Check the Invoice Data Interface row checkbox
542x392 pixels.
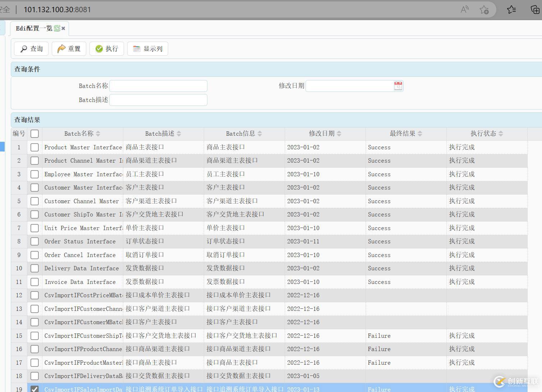pos(35,282)
